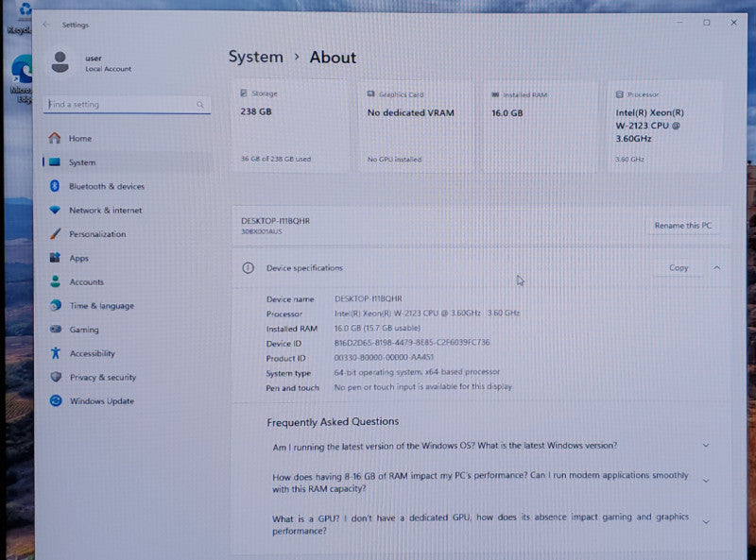Click the Intel Xeon W-2123 Processor card

tap(665, 127)
